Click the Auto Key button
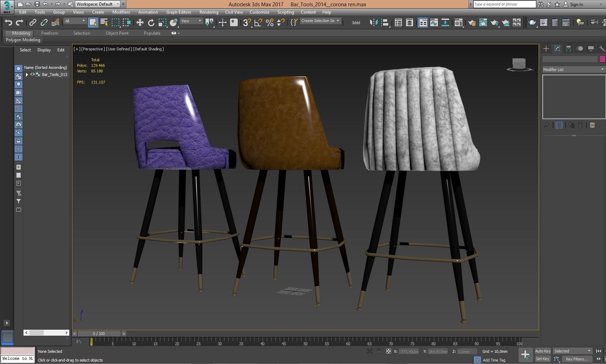 543,351
